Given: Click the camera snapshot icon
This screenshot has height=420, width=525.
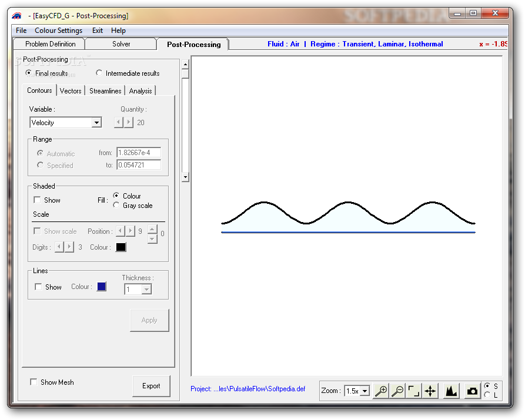Looking at the screenshot, I should coord(472,391).
